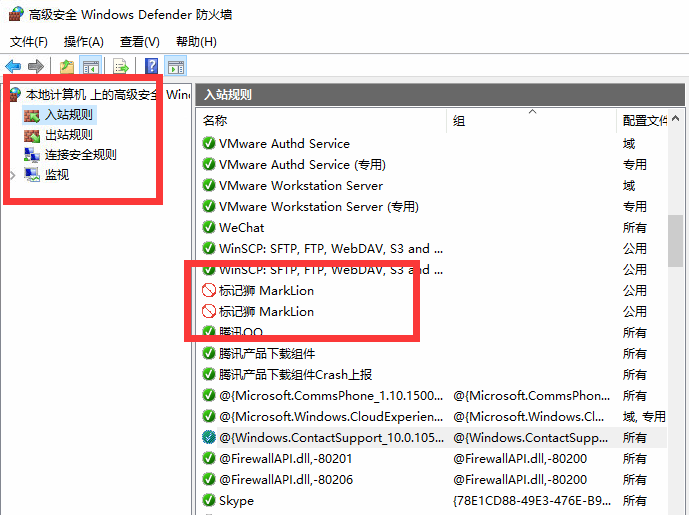
Task: Click the Forward arrow toolbar icon
Action: coord(36,67)
